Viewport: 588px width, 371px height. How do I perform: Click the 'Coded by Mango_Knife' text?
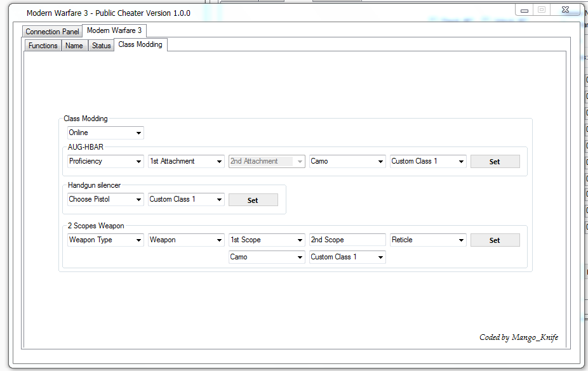point(519,337)
